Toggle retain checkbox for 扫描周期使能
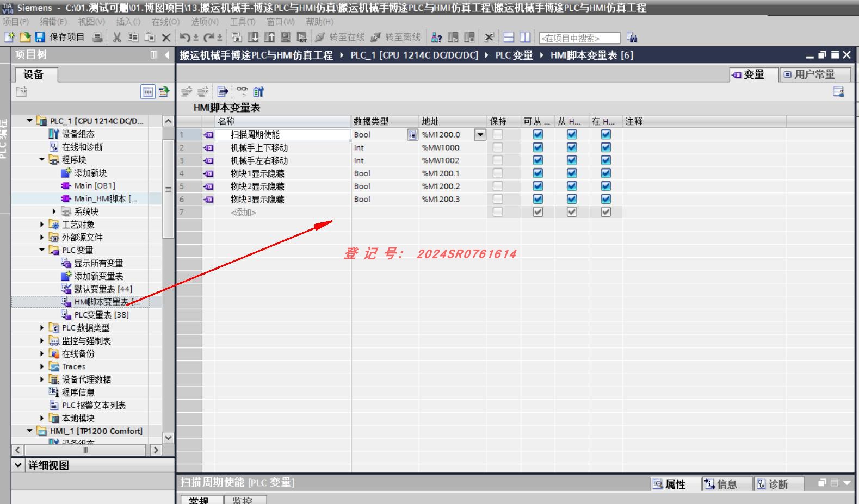The width and height of the screenshot is (859, 504). 498,134
